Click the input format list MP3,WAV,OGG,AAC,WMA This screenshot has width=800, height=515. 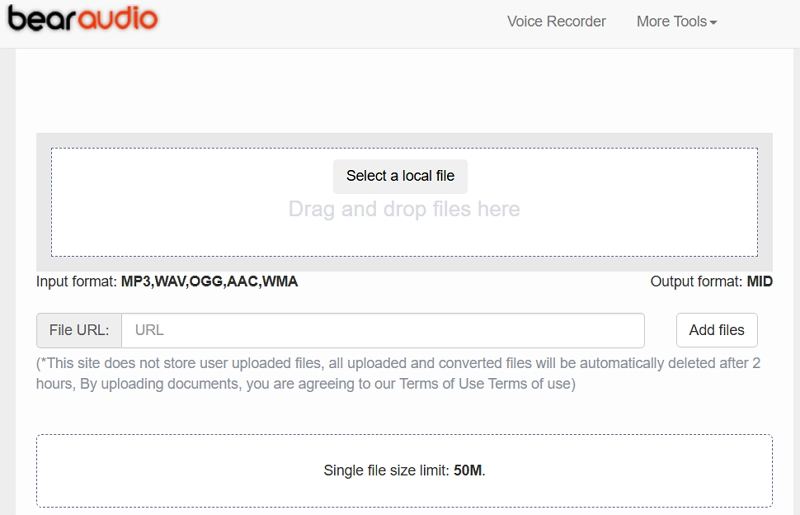tap(209, 281)
